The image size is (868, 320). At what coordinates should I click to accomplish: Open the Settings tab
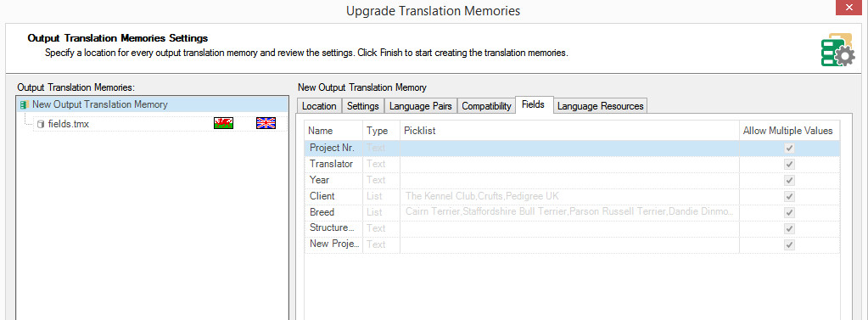pos(363,106)
